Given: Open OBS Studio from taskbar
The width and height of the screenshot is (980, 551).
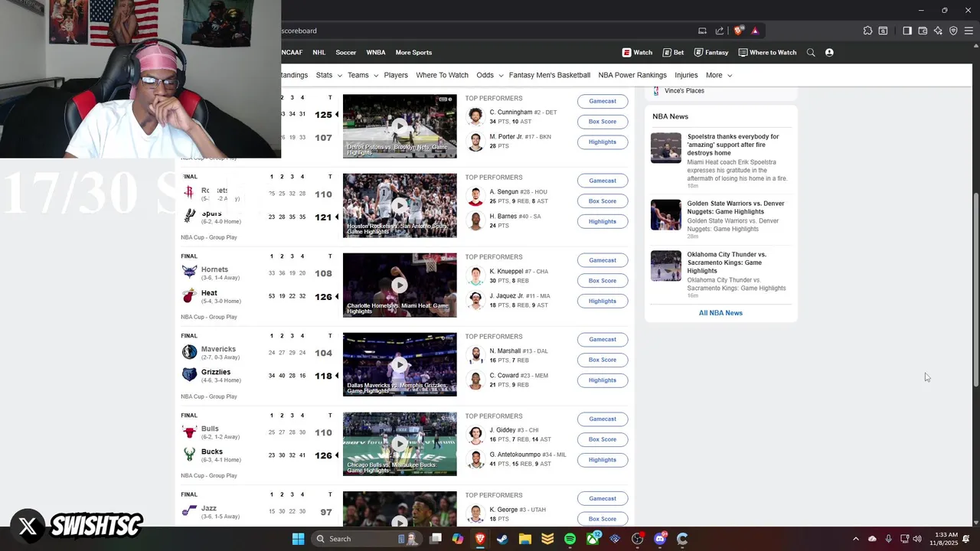Looking at the screenshot, I should click(637, 539).
